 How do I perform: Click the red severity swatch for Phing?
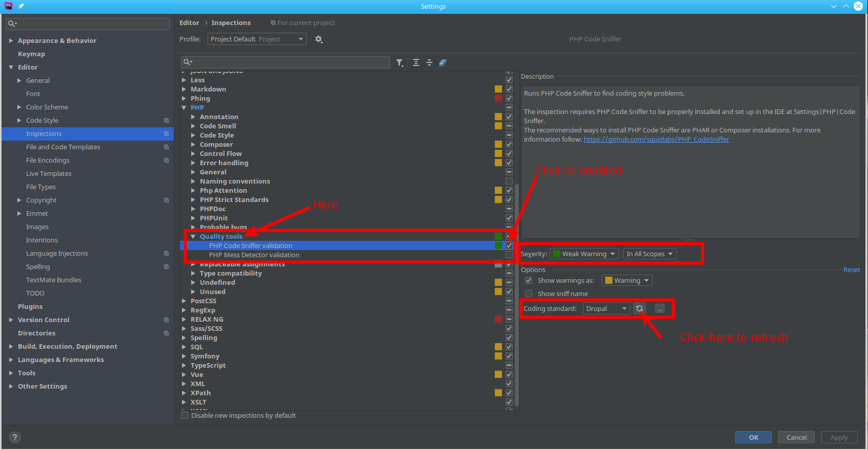(x=498, y=98)
